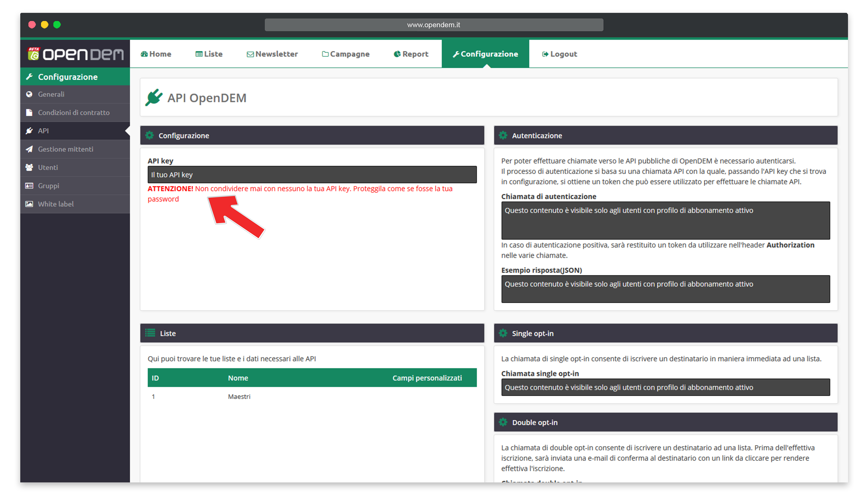868x498 pixels.
Task: Click the wrench icon in sidebar header
Action: point(29,77)
